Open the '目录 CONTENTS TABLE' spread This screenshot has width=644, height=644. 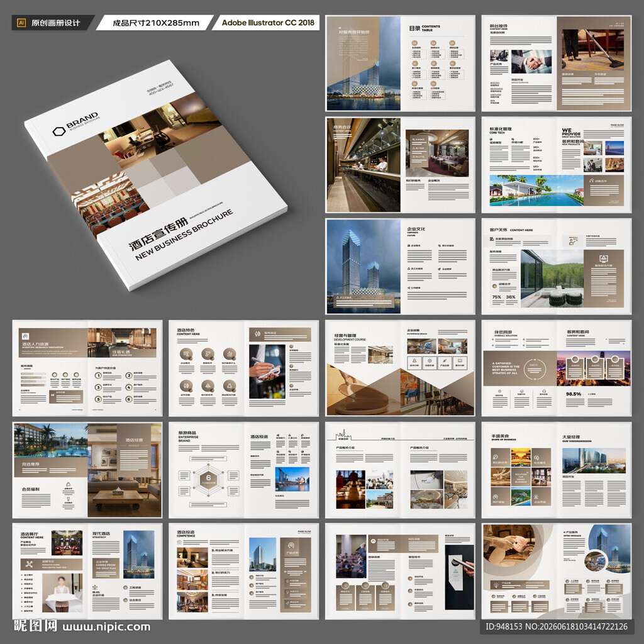400,64
